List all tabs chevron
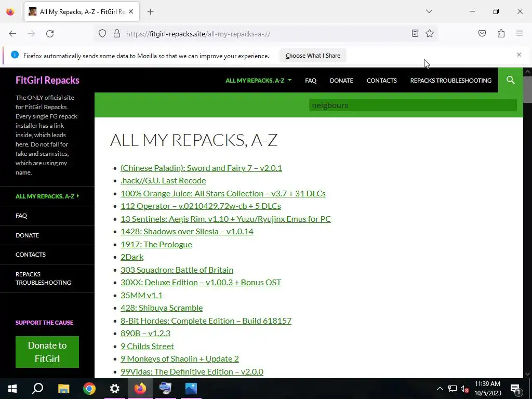This screenshot has height=399, width=532. (x=429, y=11)
